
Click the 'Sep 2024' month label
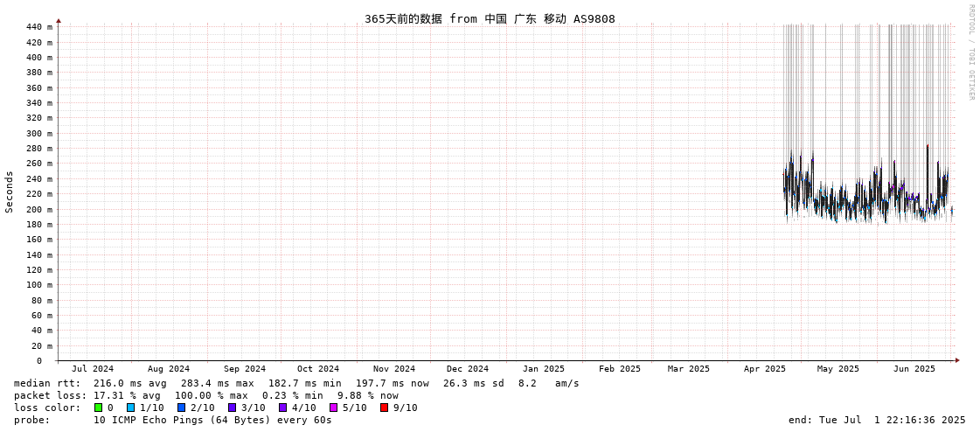coord(245,369)
